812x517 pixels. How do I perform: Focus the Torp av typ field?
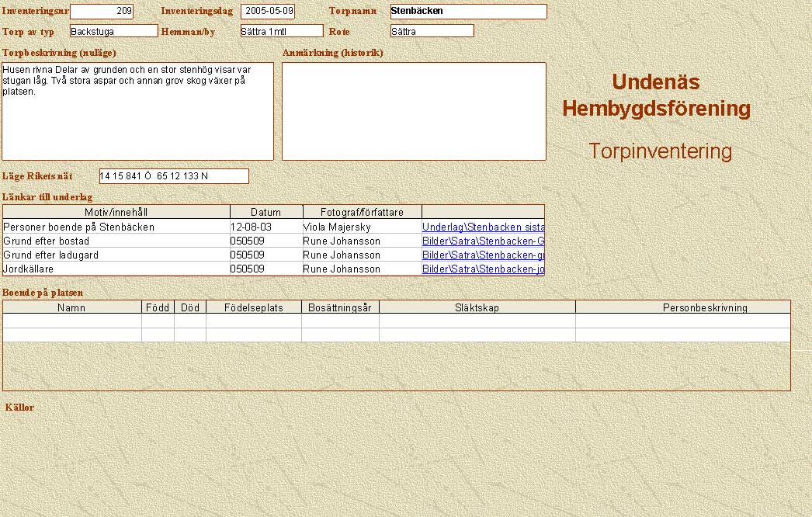point(113,31)
